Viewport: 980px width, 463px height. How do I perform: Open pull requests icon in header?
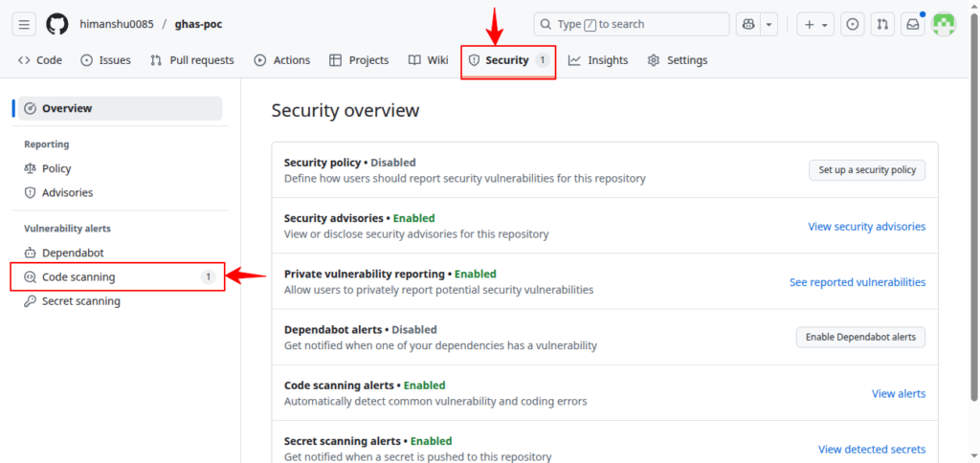tap(883, 24)
